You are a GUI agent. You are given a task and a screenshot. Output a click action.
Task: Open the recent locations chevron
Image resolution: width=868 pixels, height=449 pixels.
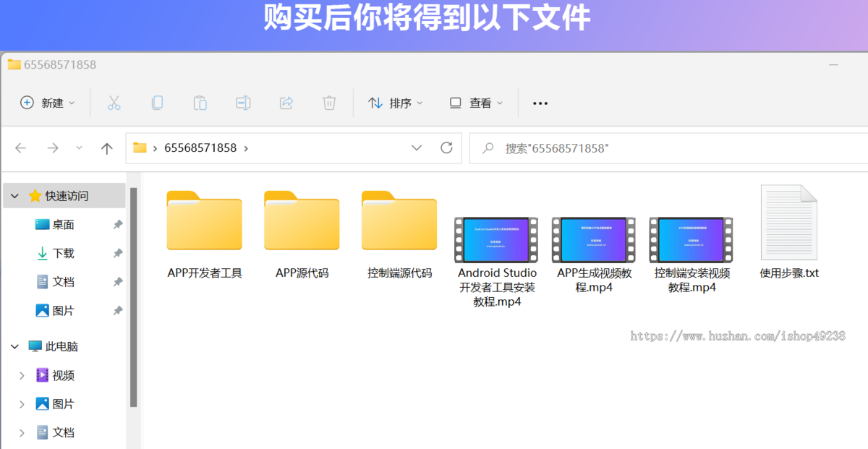tap(79, 147)
